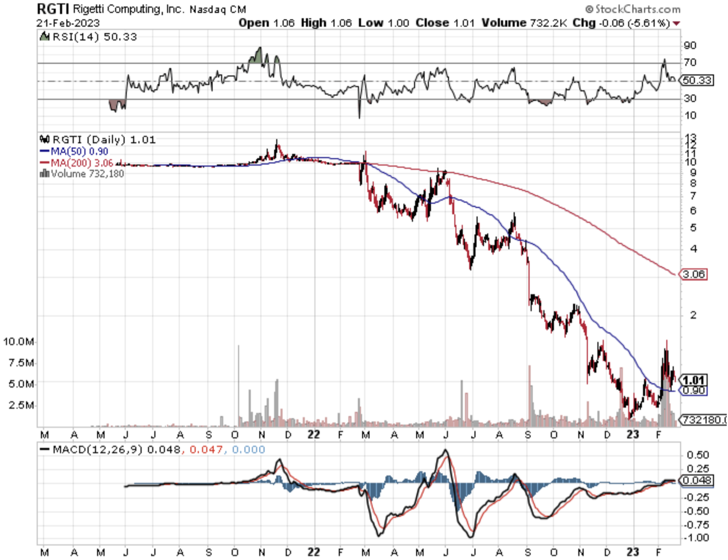Click the High 1.06 value in header
Screen dimensions: 728x560
pos(326,23)
